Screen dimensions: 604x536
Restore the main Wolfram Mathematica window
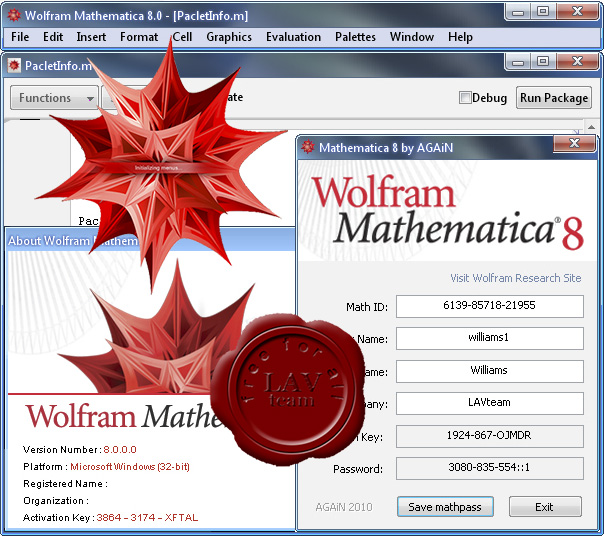coord(543,12)
